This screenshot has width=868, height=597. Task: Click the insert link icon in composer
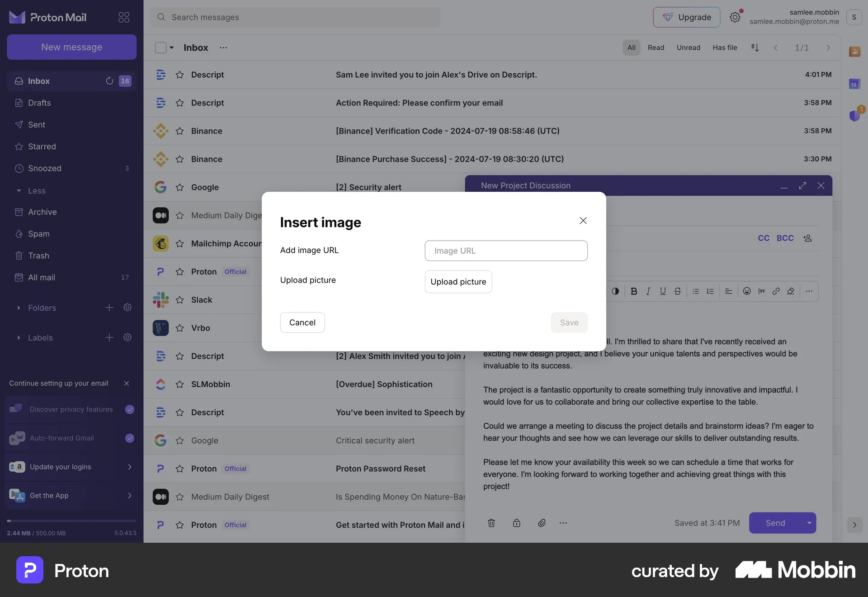[776, 291]
